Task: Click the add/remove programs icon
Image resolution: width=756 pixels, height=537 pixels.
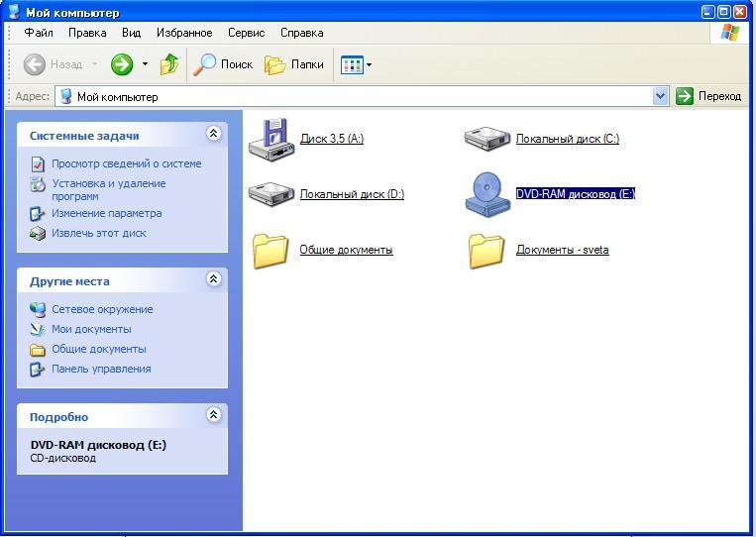Action: tap(38, 184)
